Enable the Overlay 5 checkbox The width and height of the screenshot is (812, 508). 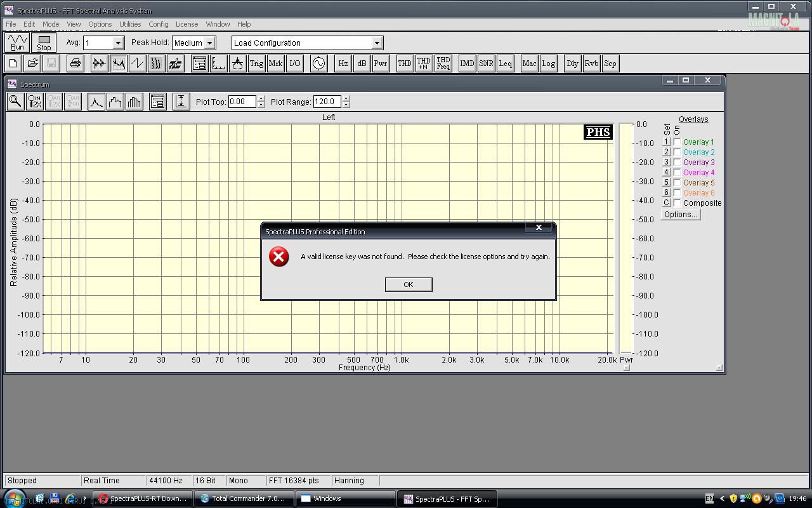(x=677, y=183)
